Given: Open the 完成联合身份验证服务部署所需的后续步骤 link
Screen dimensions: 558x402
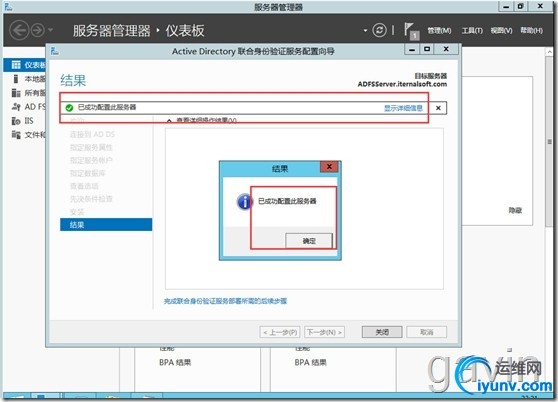Looking at the screenshot, I should coord(225,301).
